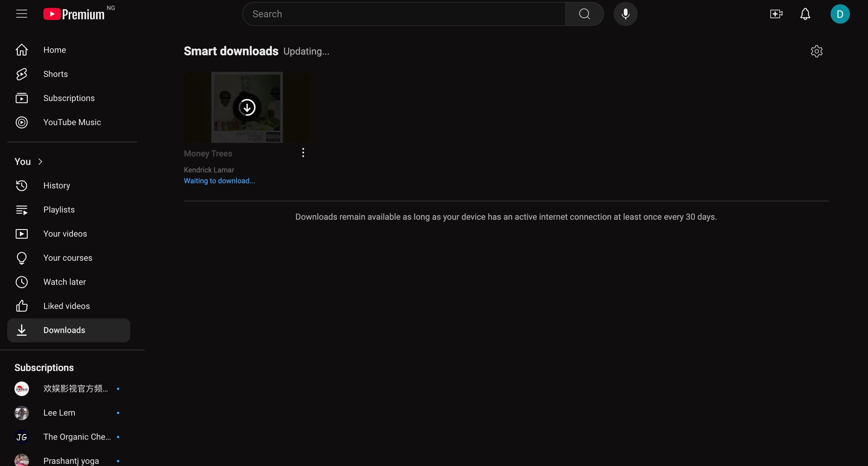The width and height of the screenshot is (868, 466).
Task: Click the Lee Lem channel avatar
Action: 22,413
